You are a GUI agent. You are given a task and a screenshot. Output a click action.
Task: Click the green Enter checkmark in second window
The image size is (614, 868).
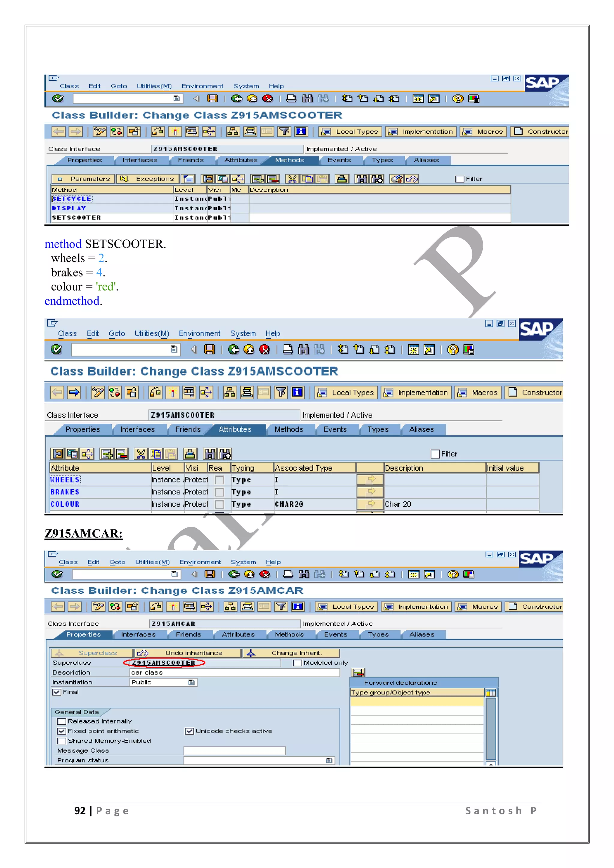click(56, 349)
